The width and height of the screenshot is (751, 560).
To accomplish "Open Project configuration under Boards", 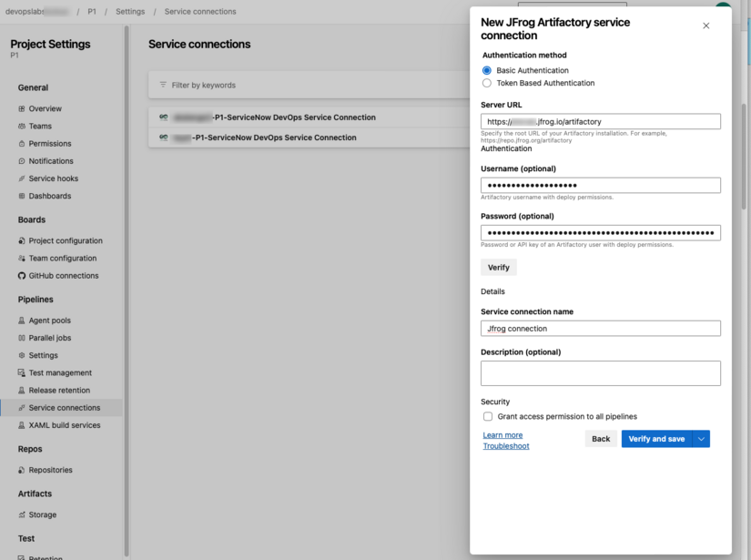I will 66,241.
